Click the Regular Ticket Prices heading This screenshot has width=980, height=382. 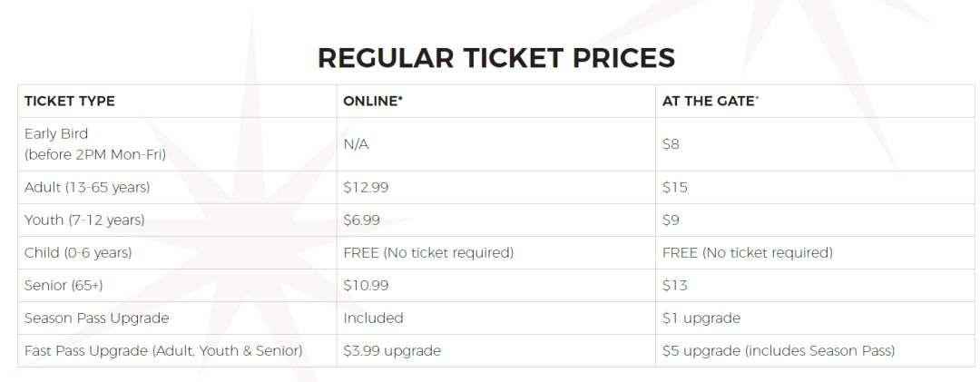click(x=496, y=57)
